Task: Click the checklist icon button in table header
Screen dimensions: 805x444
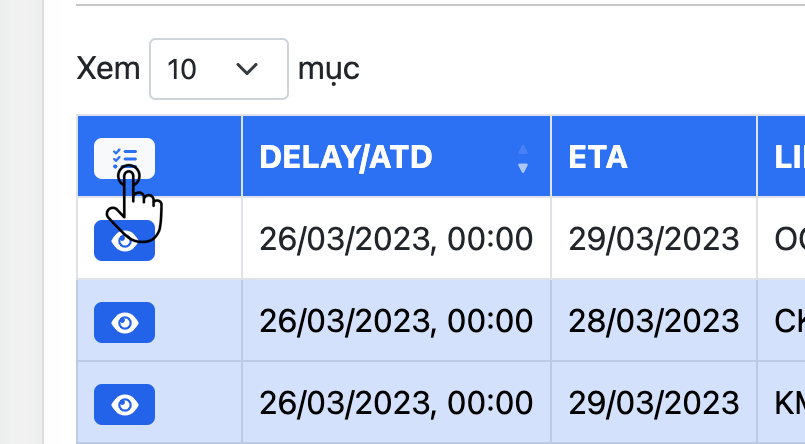Action: tap(124, 157)
